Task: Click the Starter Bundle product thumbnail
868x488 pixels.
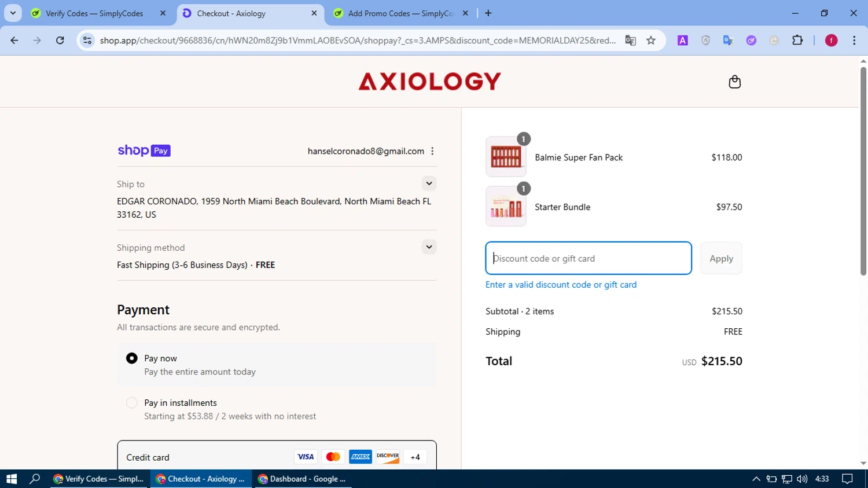Action: (506, 206)
